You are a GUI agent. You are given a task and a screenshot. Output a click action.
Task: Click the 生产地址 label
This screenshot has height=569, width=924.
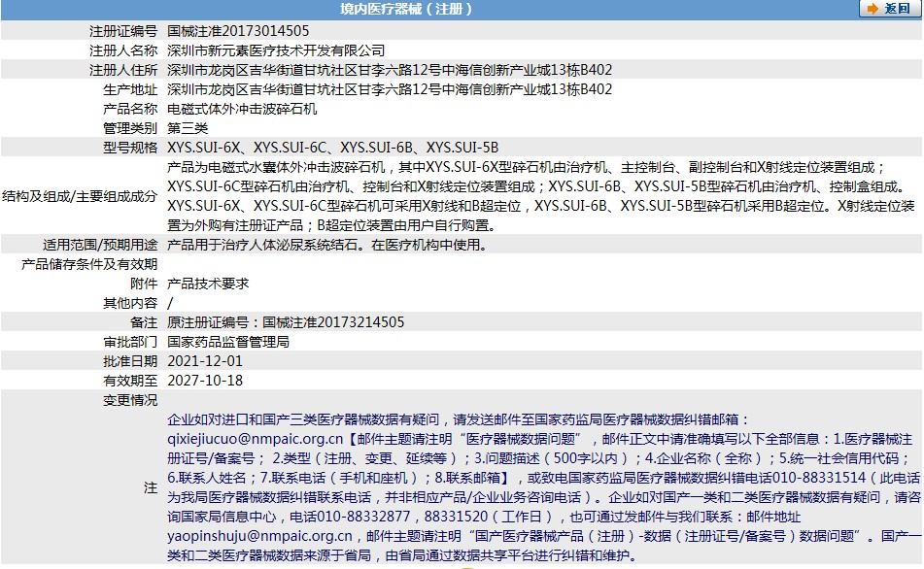click(130, 89)
